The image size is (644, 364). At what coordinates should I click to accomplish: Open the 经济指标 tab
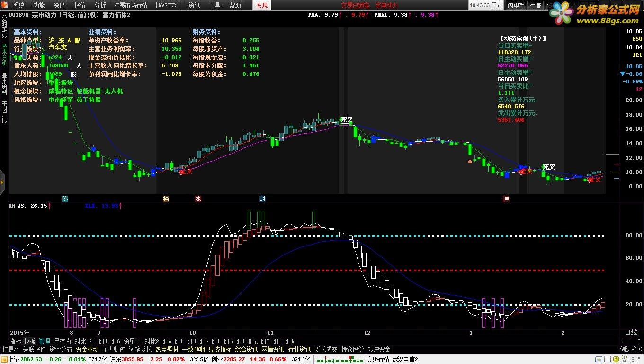[220, 349]
